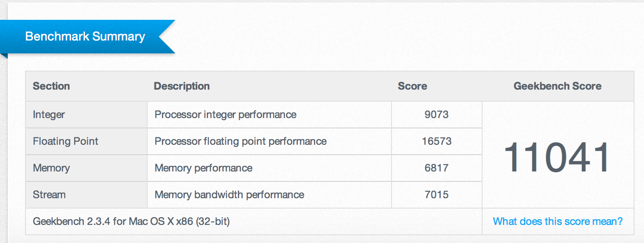
Task: Click the Integer score value 9073
Action: click(x=436, y=115)
